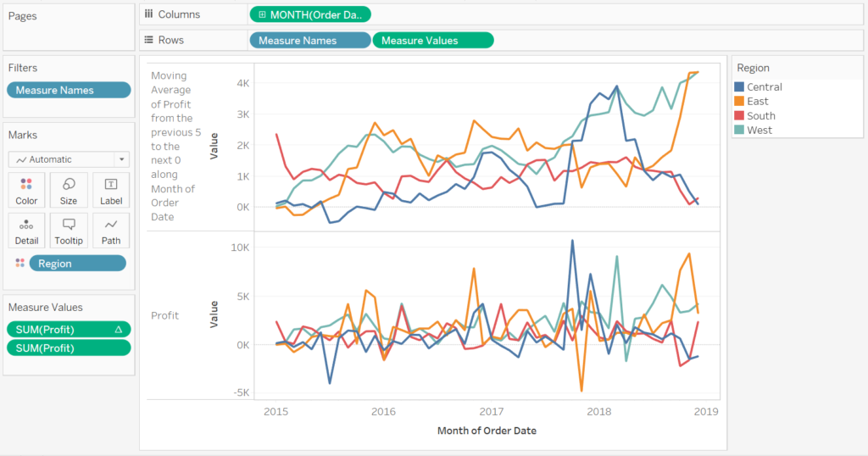
Task: Click the Columns shelf icon
Action: pos(149,14)
